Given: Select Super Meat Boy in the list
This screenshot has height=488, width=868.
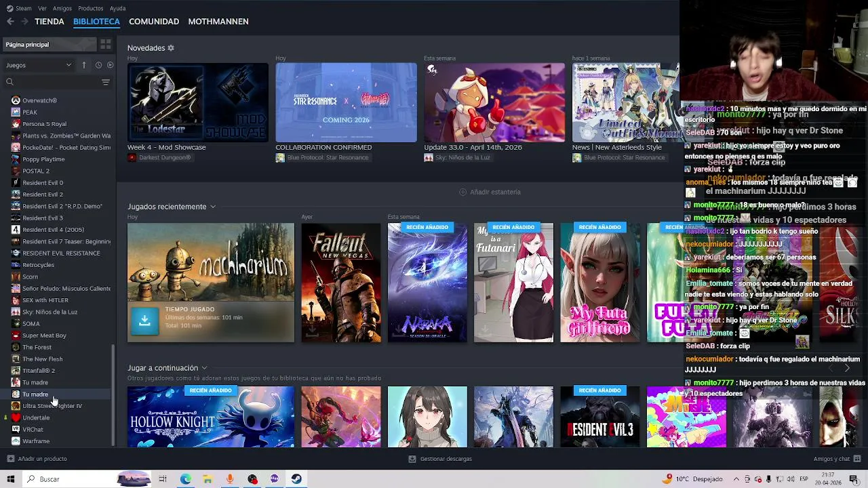Looking at the screenshot, I should click(x=44, y=335).
